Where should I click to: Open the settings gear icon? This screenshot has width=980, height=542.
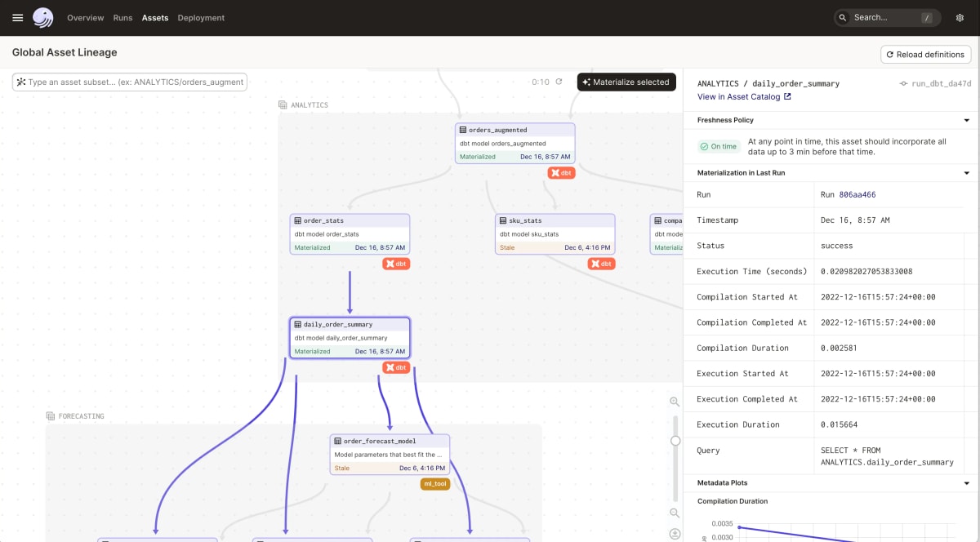pyautogui.click(x=960, y=17)
